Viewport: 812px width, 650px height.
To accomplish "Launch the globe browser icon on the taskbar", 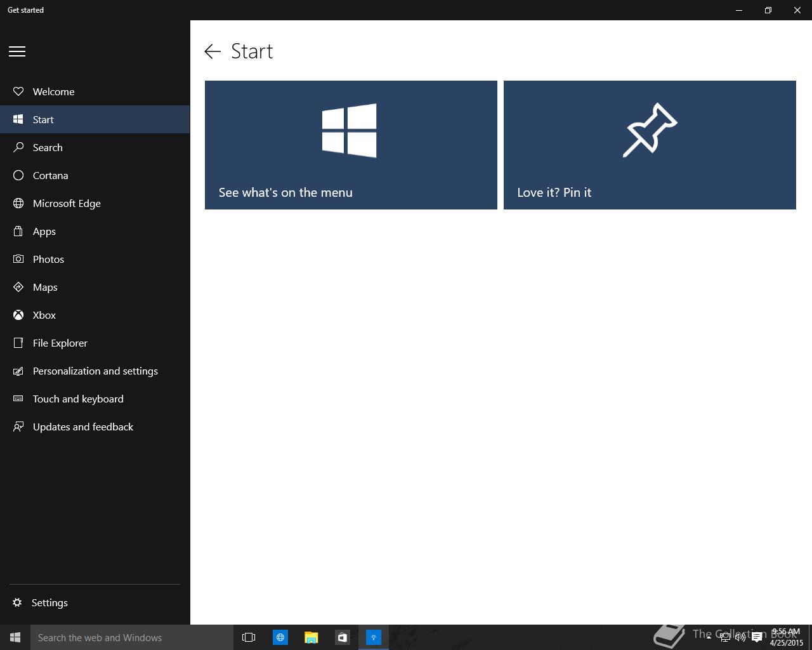I will tap(280, 637).
